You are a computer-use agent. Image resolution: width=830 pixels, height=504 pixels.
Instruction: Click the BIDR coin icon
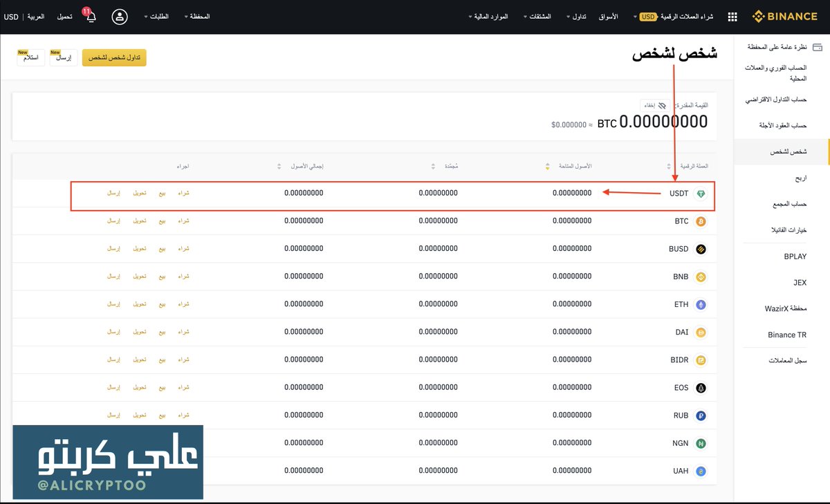click(701, 360)
